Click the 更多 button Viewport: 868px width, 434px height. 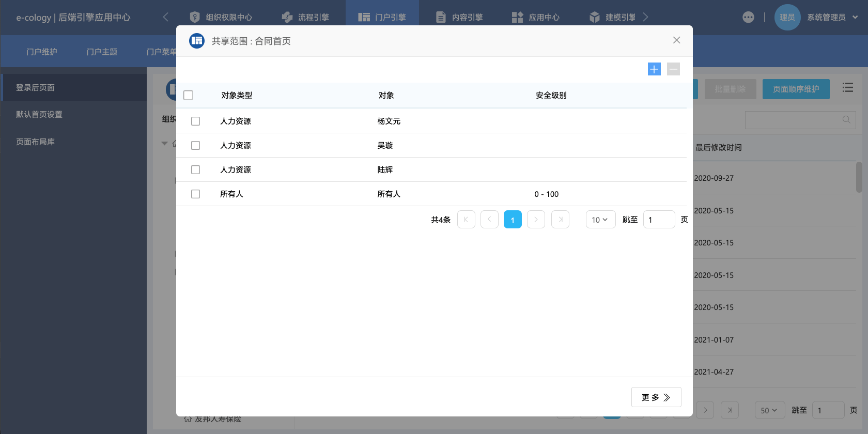[x=656, y=397]
